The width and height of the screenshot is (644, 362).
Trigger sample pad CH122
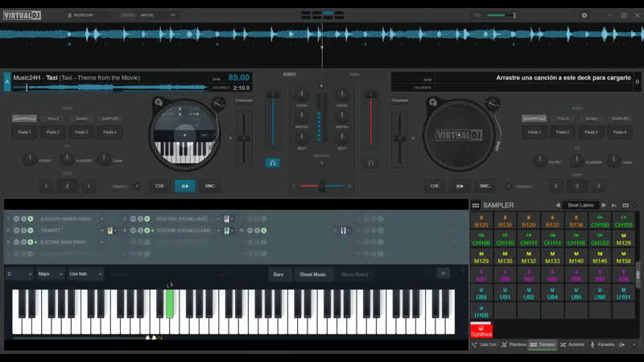pos(600,239)
